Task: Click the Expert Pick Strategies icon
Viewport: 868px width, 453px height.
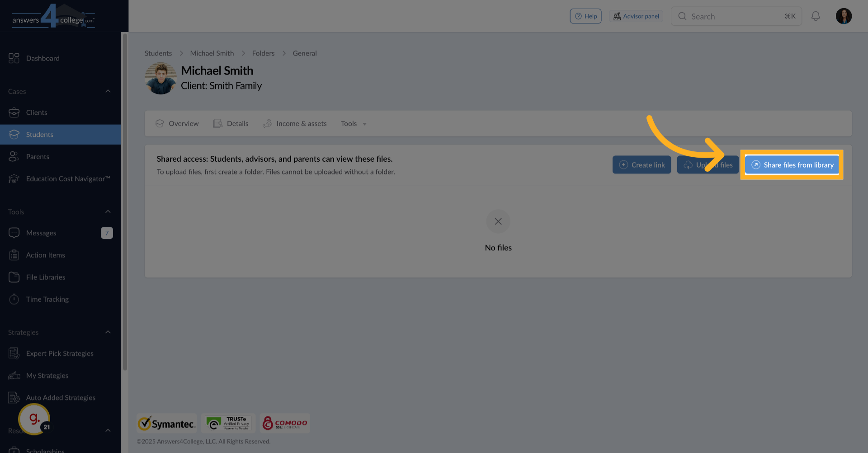Action: click(x=14, y=354)
